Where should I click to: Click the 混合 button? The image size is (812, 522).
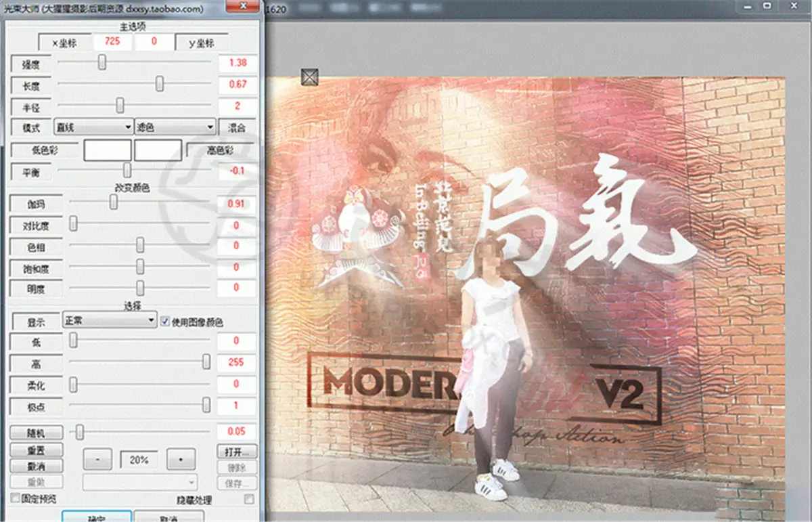tap(237, 127)
